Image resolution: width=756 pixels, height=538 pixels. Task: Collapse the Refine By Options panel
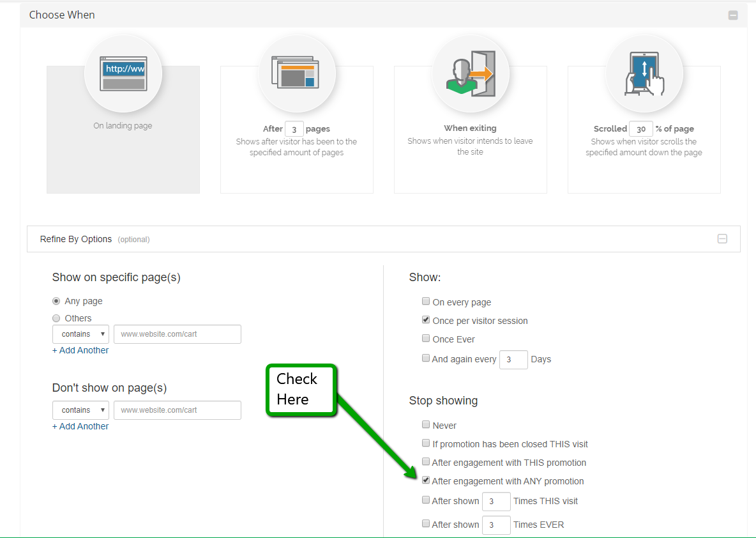(722, 239)
